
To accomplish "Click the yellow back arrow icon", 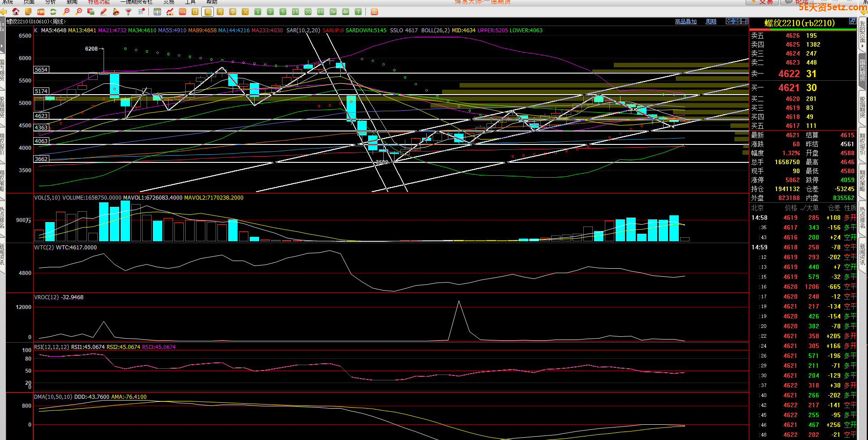I will pos(4,12).
